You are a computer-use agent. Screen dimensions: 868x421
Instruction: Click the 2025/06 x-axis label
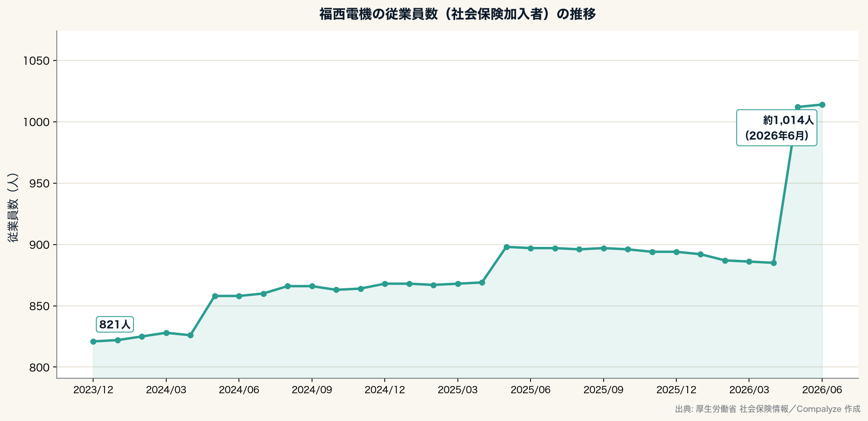[x=531, y=390]
